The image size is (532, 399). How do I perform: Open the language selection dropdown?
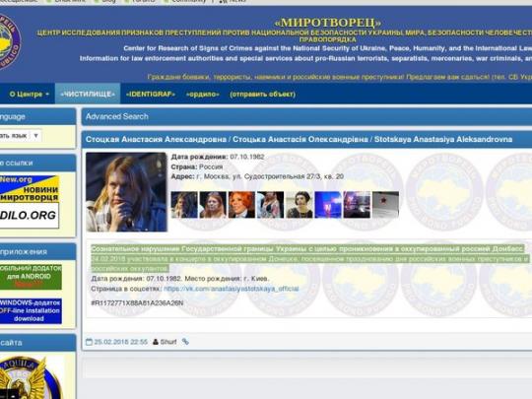pos(21,136)
